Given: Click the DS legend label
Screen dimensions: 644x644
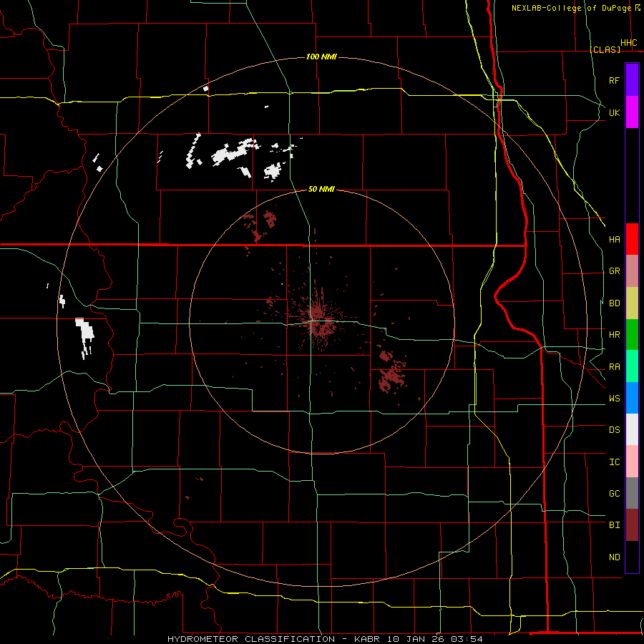Looking at the screenshot, I should tap(614, 430).
